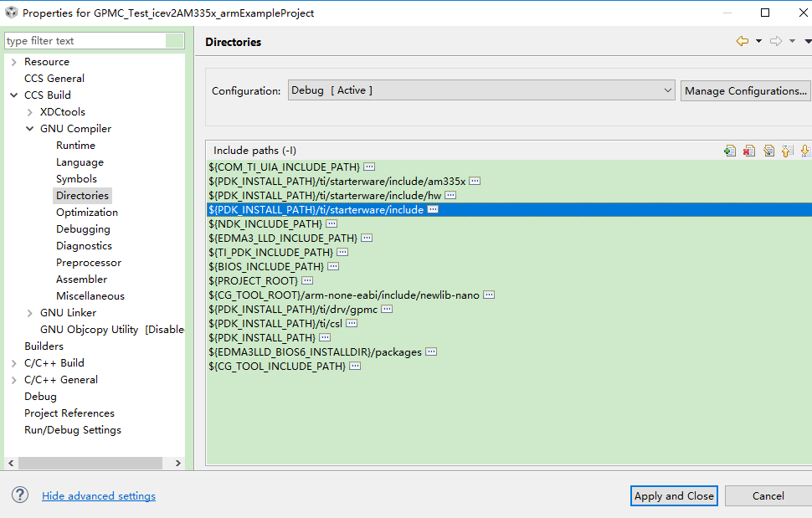Go back with the yellow back arrow
Viewport: 812px width, 518px height.
click(x=742, y=41)
